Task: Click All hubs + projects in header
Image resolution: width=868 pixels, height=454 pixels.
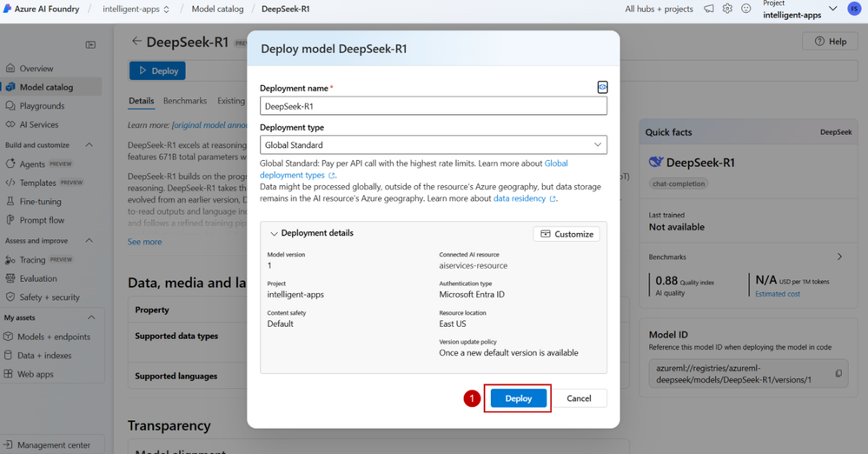Action: point(659,9)
